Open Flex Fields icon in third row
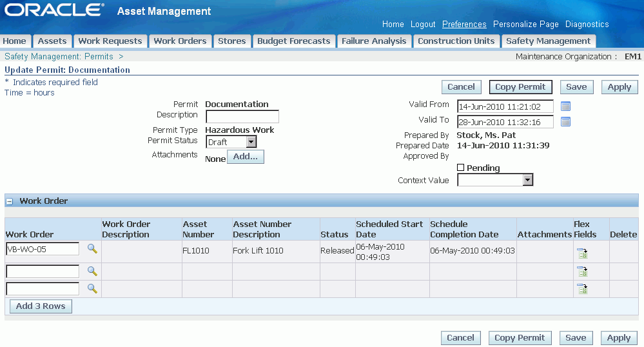 tap(582, 289)
